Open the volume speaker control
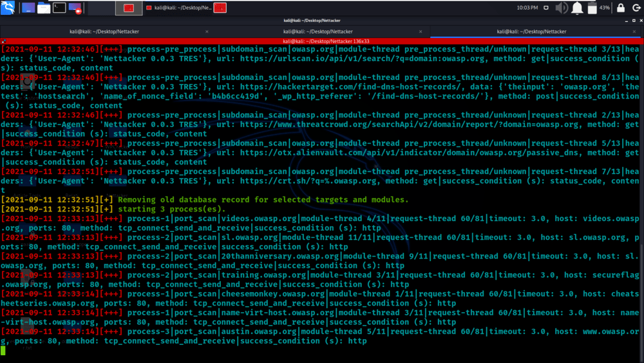Viewport: 644px width, 363px height. 562,8
